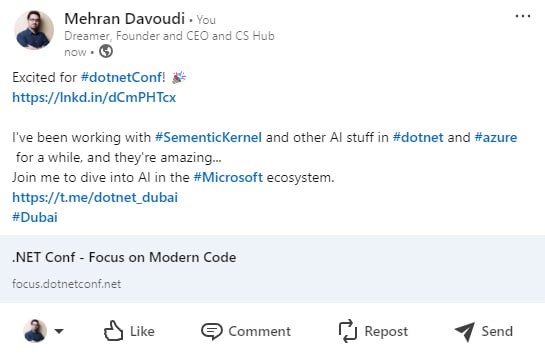Open the #SementicKernel hashtag
Screen dimensions: 545x361
tap(208, 137)
